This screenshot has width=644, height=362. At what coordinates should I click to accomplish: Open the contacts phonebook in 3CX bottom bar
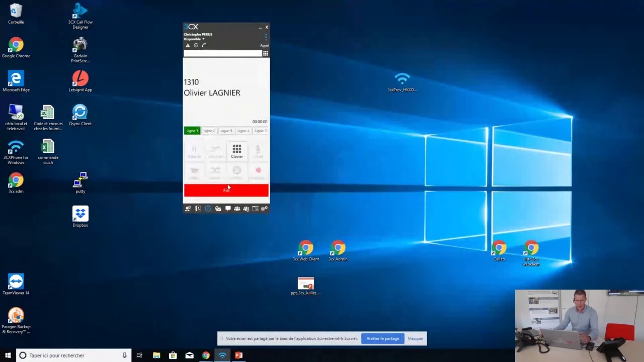tap(198, 209)
